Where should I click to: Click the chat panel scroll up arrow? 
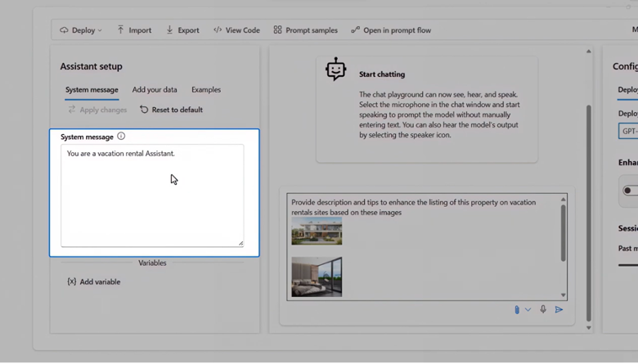tap(589, 52)
